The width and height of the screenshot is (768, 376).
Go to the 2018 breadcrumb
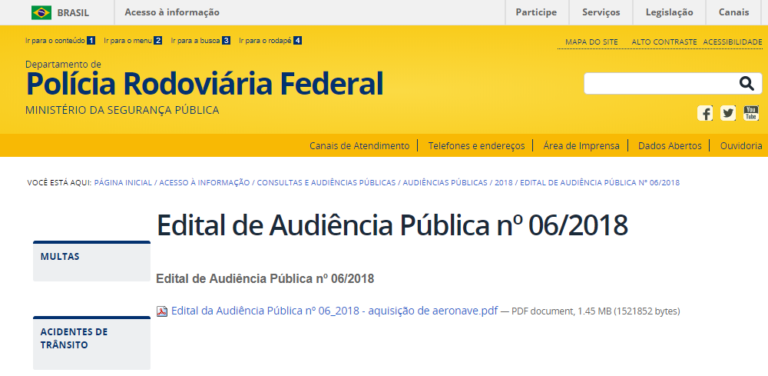coord(504,183)
